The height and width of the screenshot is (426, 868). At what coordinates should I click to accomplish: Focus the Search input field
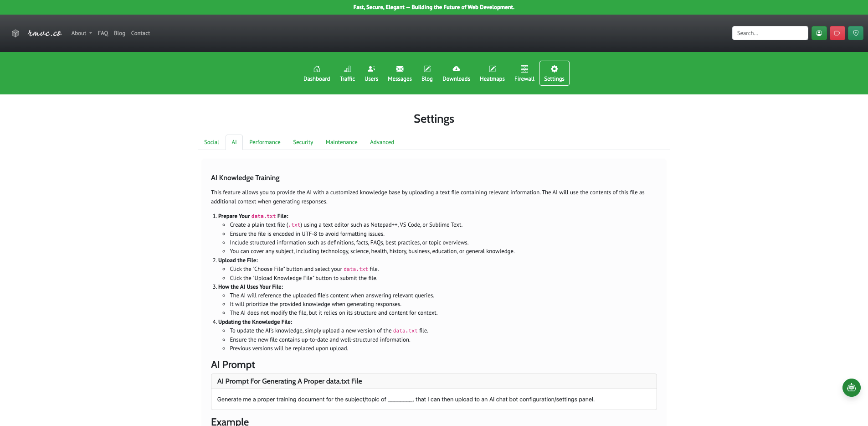770,33
